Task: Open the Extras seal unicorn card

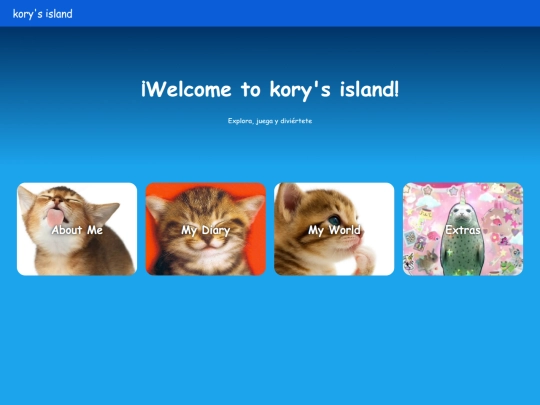Action: pyautogui.click(x=463, y=229)
